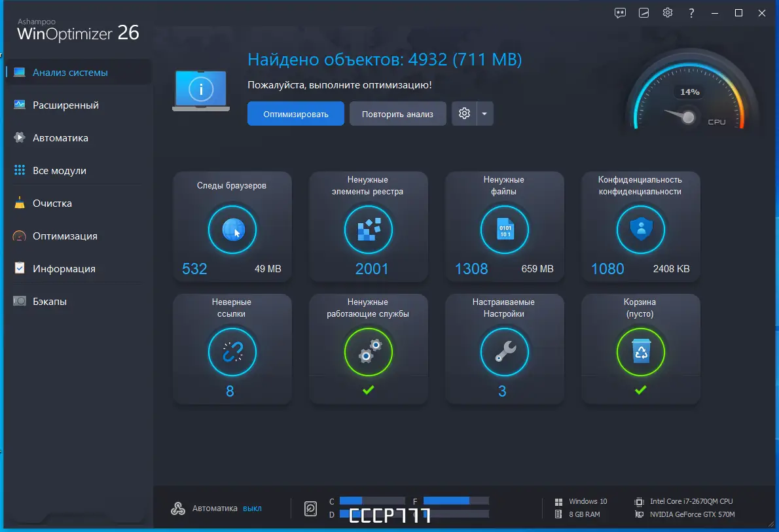Click the feedback speech bubble icon in titlebar
The width and height of the screenshot is (779, 532).
620,12
